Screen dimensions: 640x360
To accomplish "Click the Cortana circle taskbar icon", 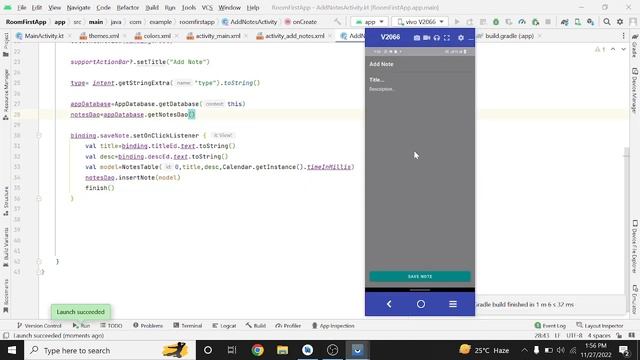I will click(207, 350).
